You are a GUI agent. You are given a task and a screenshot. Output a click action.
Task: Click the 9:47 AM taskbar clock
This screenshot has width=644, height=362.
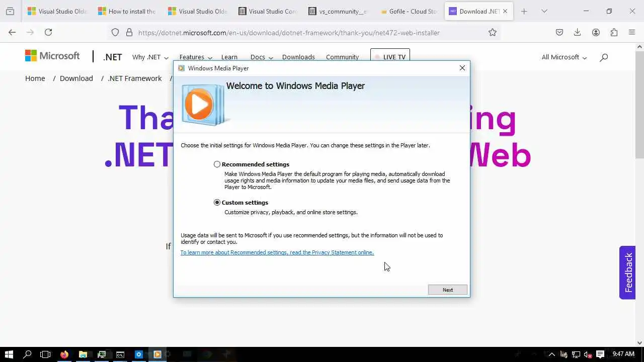click(623, 354)
